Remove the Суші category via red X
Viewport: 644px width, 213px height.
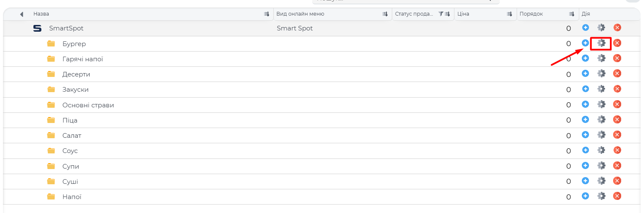pyautogui.click(x=617, y=181)
